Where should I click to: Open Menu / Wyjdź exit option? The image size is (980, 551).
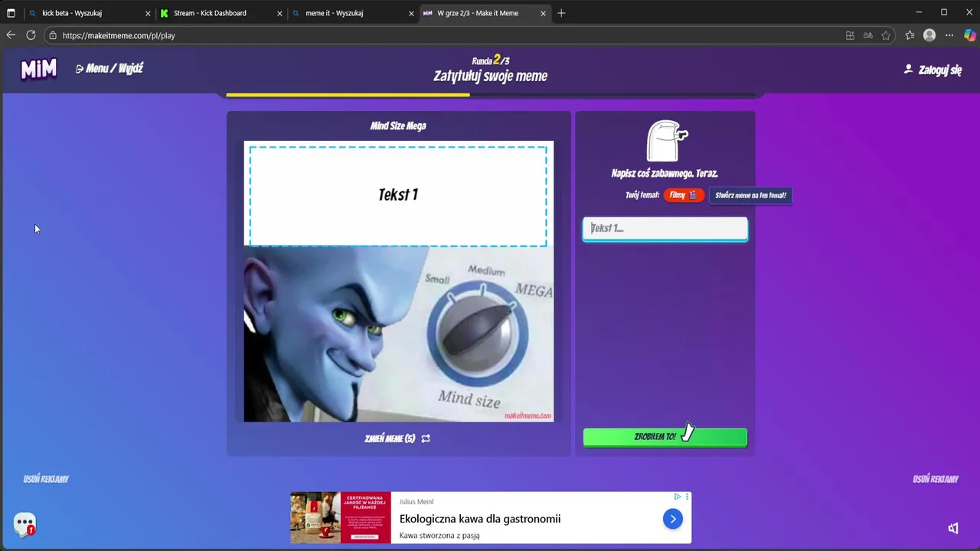click(x=109, y=68)
